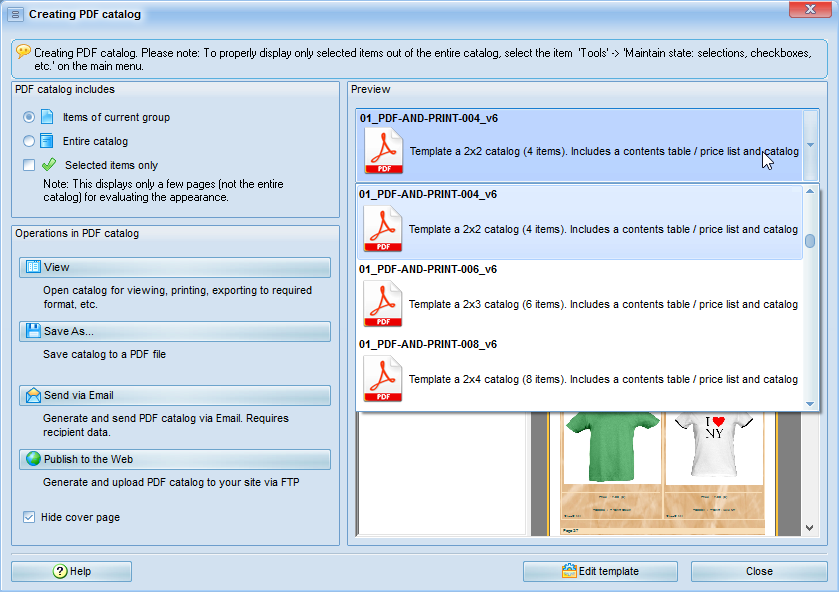Choose the 01_PDF-AND-PRINT-004_v6 template from the list
This screenshot has height=592, width=839.
pyautogui.click(x=579, y=222)
